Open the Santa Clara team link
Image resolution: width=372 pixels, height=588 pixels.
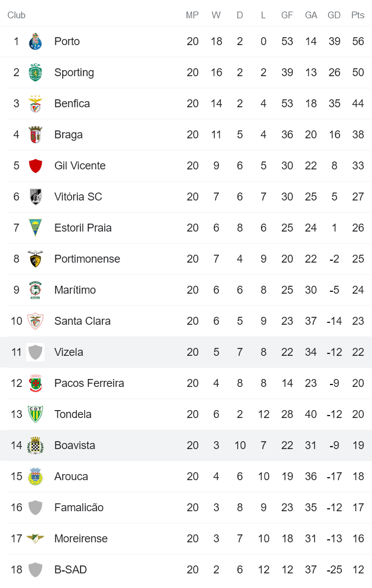[82, 321]
